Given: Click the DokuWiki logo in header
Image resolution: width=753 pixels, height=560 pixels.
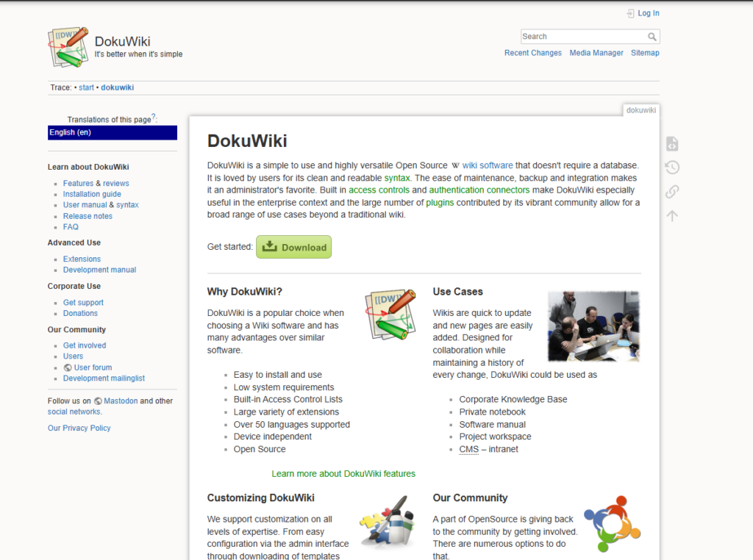Looking at the screenshot, I should [x=68, y=47].
